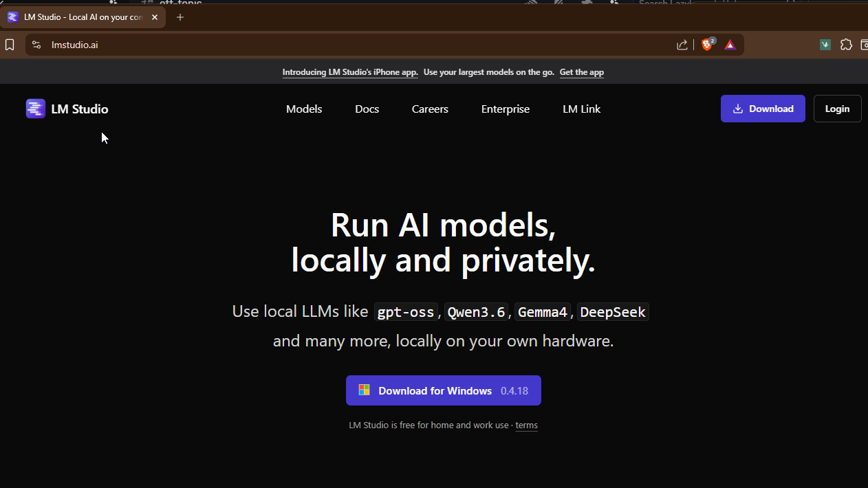Open the terms link

[x=526, y=425]
